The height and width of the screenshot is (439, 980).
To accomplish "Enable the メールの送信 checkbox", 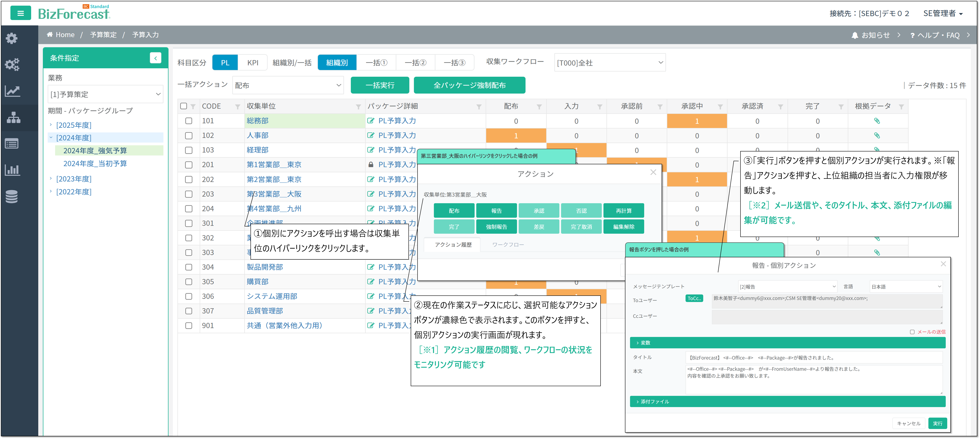I will [x=912, y=332].
